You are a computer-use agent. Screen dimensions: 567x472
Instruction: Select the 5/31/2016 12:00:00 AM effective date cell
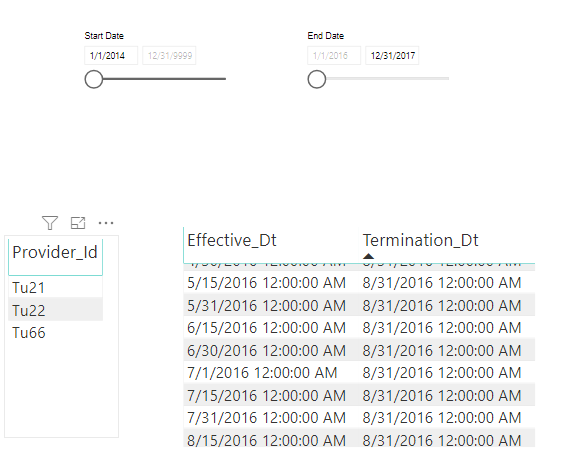[267, 306]
